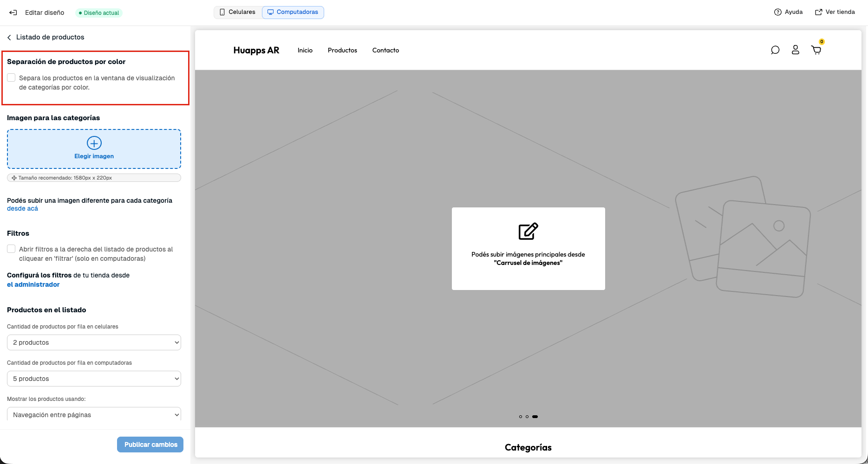Select the second carousel dot indicator
This screenshot has width=868, height=464.
click(x=527, y=417)
